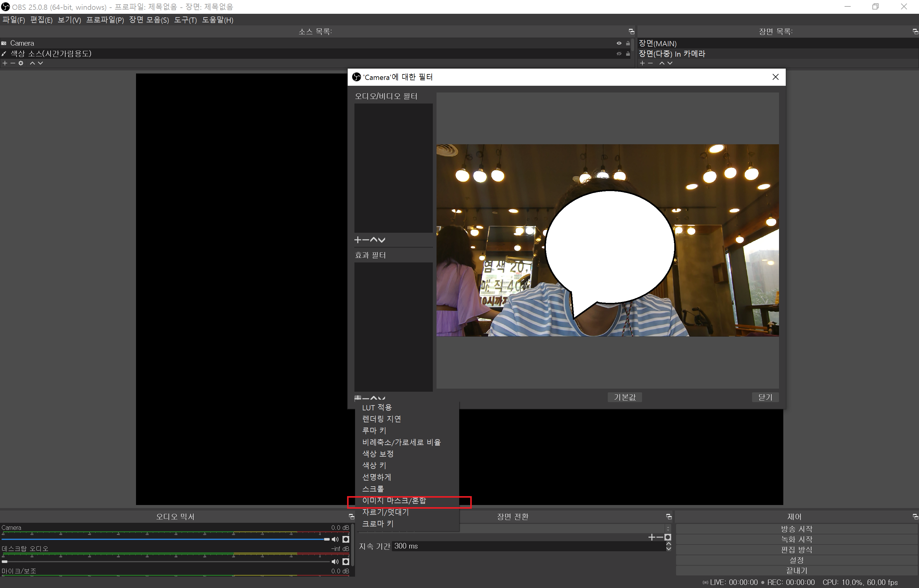Move source down in sources list
The width and height of the screenshot is (919, 588).
40,63
